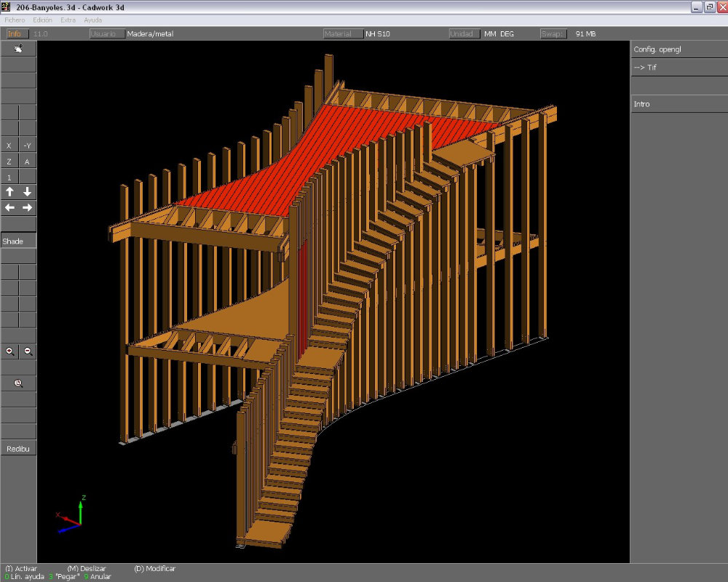Open the Ayuda menu
Screen dimensions: 728x582
tap(92, 20)
